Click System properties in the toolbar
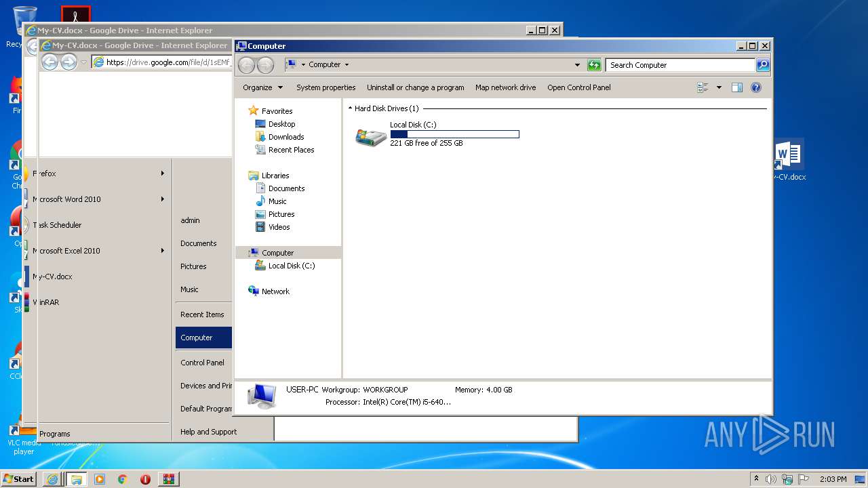Screen dimensions: 868x488 click(325, 87)
